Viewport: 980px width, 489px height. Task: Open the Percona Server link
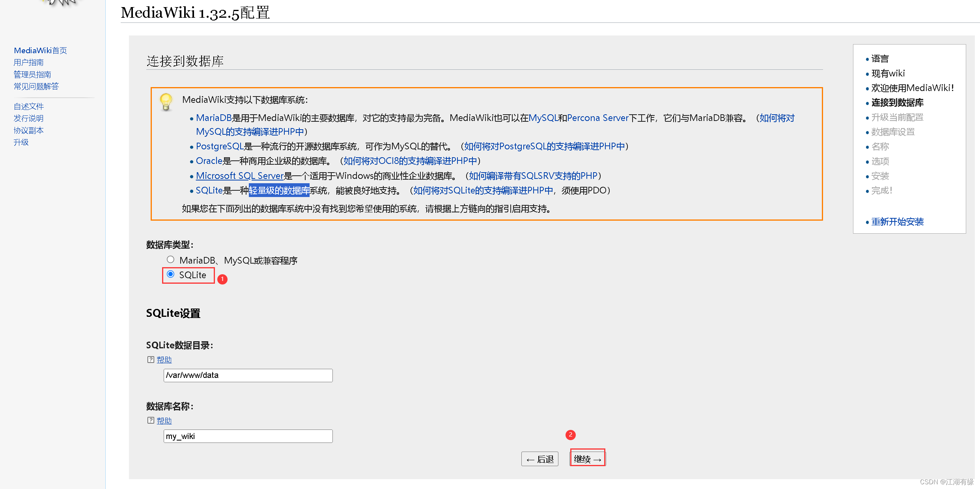tap(597, 118)
